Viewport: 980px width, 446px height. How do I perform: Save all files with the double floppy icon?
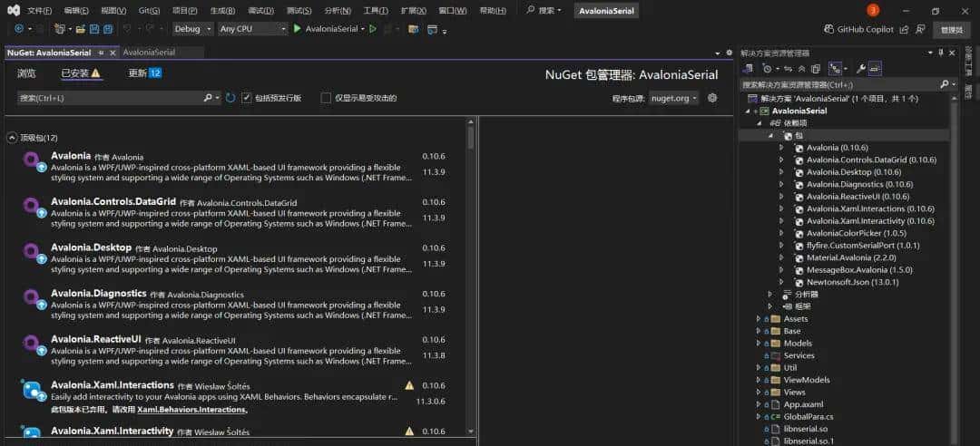pyautogui.click(x=108, y=29)
